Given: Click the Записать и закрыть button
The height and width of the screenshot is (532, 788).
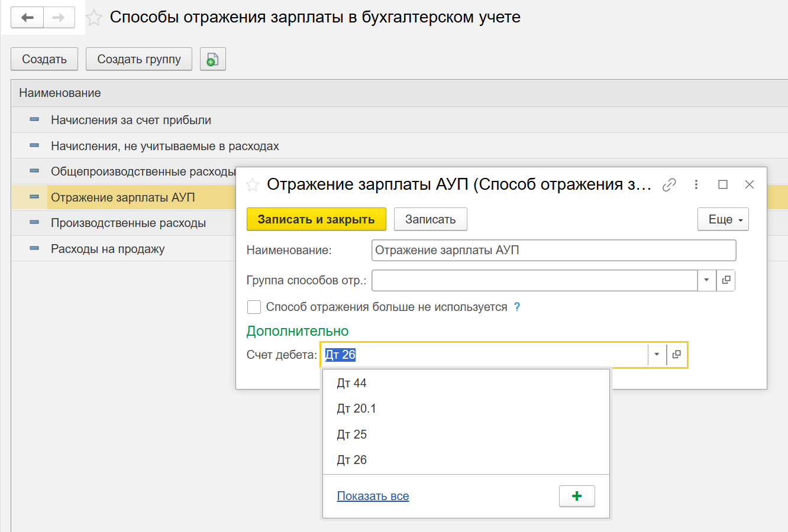Looking at the screenshot, I should [317, 219].
